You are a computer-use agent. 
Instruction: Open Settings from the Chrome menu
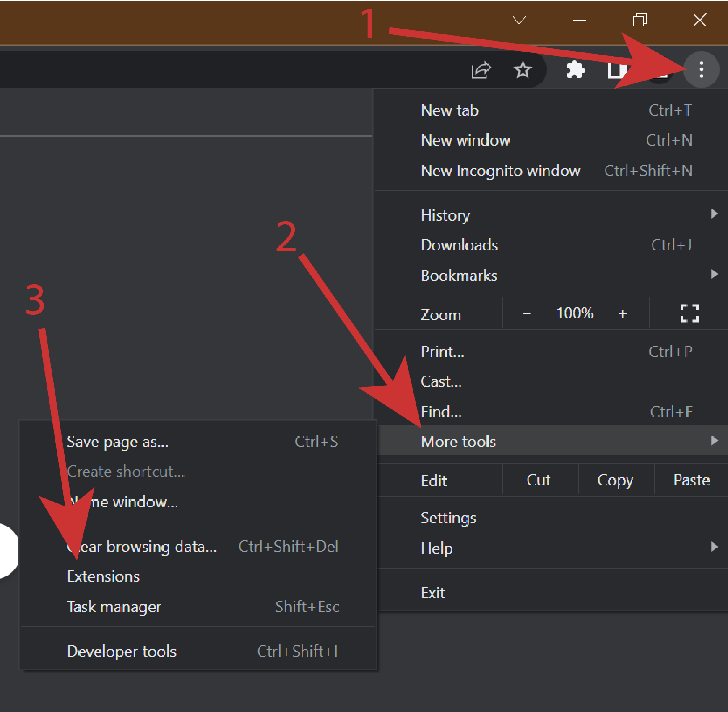(x=448, y=518)
